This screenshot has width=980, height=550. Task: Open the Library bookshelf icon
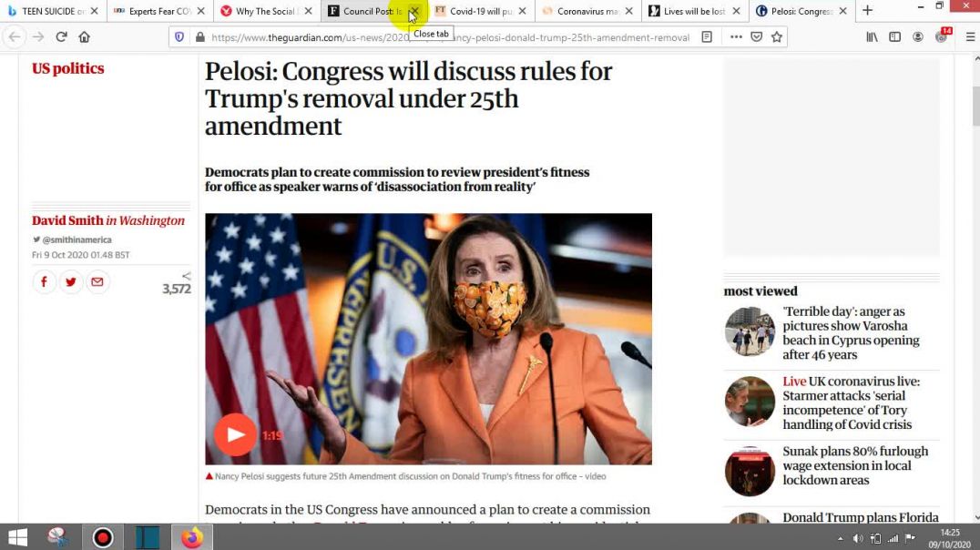(x=872, y=36)
